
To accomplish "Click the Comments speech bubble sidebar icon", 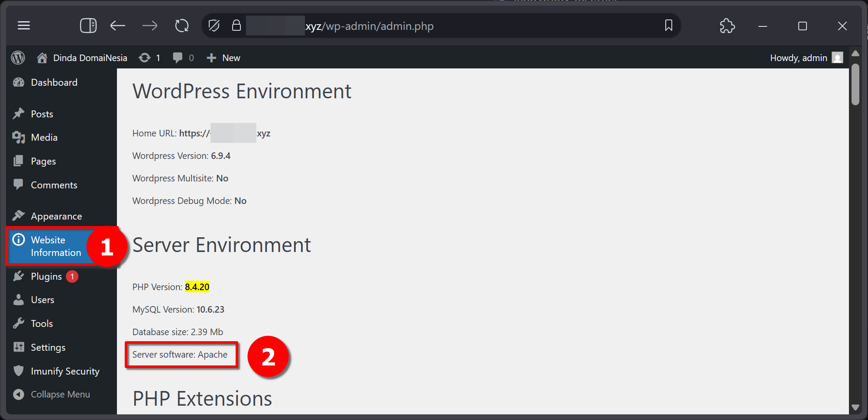I will click(19, 184).
